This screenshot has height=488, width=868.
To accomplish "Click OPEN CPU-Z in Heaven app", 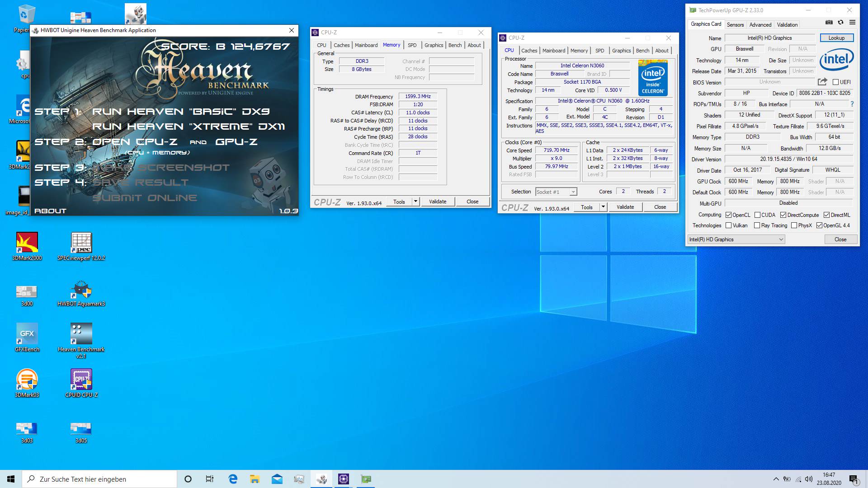I will [x=135, y=142].
